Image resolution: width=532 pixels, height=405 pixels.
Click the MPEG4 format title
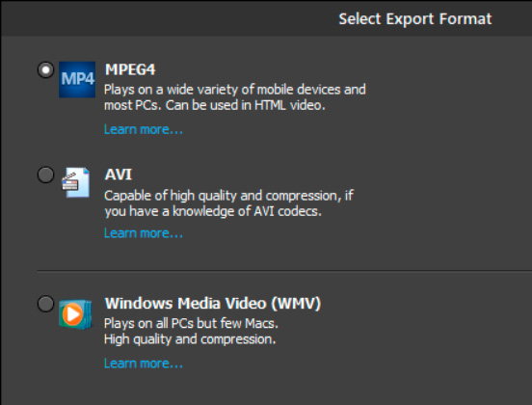[x=130, y=69]
